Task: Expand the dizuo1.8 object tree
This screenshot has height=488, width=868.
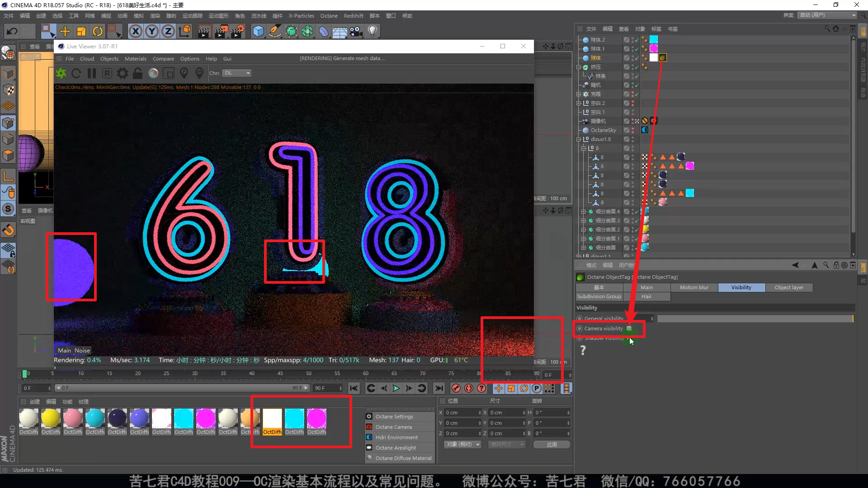Action: click(579, 139)
